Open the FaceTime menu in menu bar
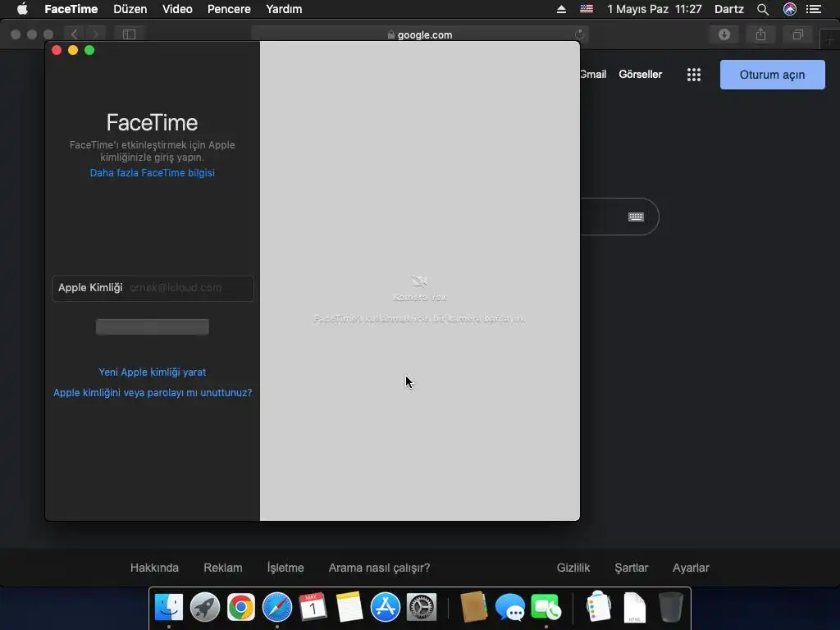The image size is (840, 630). coord(71,9)
